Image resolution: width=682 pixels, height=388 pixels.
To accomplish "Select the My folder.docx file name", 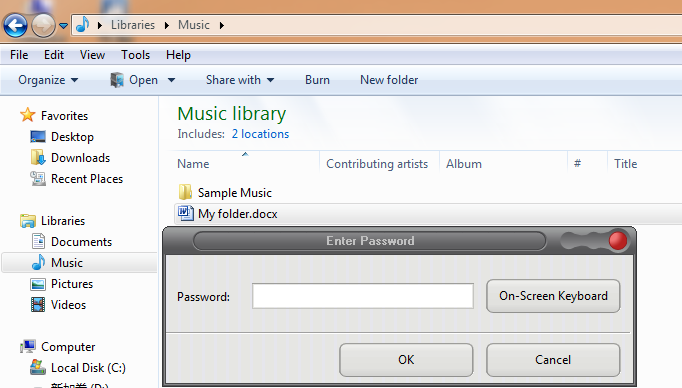I will pyautogui.click(x=237, y=214).
